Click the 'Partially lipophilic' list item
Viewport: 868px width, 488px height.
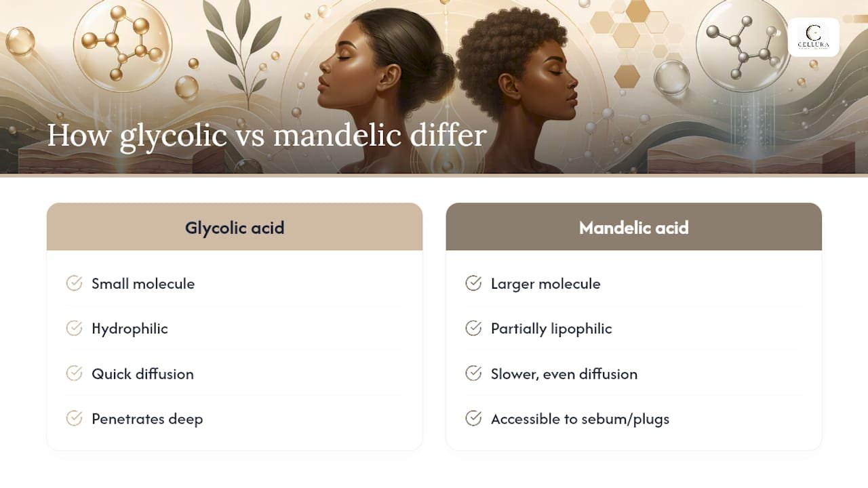pyautogui.click(x=551, y=329)
